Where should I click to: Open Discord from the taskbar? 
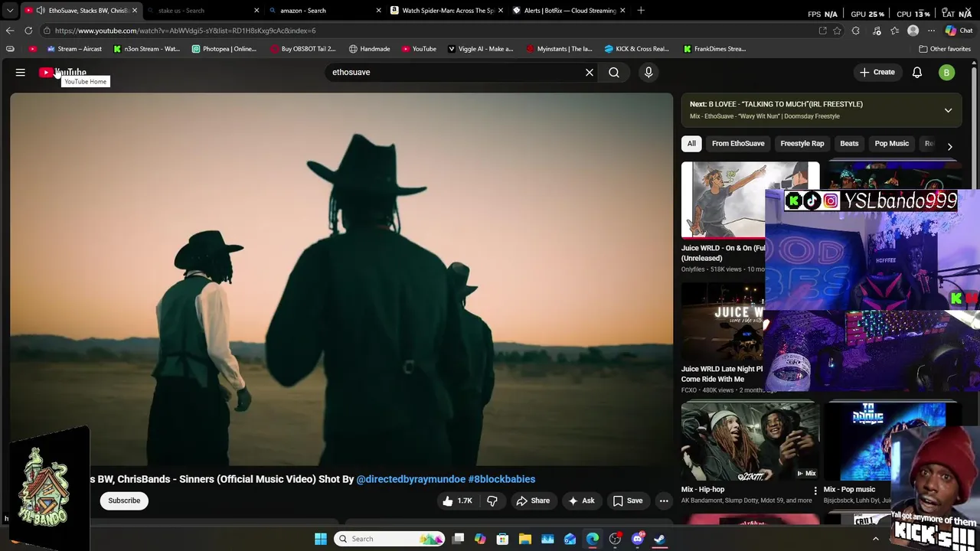(638, 539)
